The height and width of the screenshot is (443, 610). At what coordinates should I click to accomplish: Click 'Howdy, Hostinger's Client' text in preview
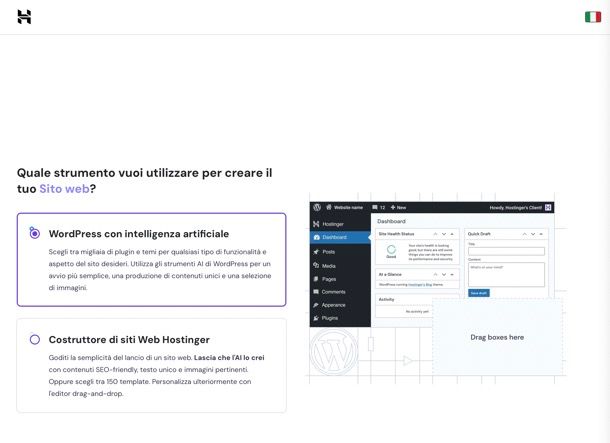click(515, 208)
